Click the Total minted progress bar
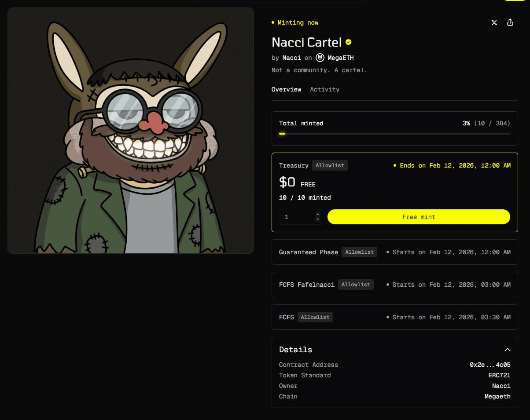The image size is (530, 420). coord(394,134)
